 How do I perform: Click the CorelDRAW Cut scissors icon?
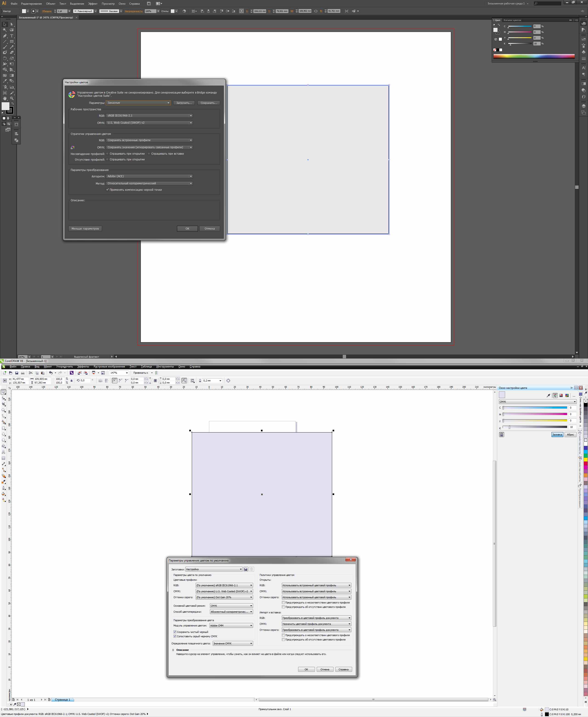coord(31,373)
